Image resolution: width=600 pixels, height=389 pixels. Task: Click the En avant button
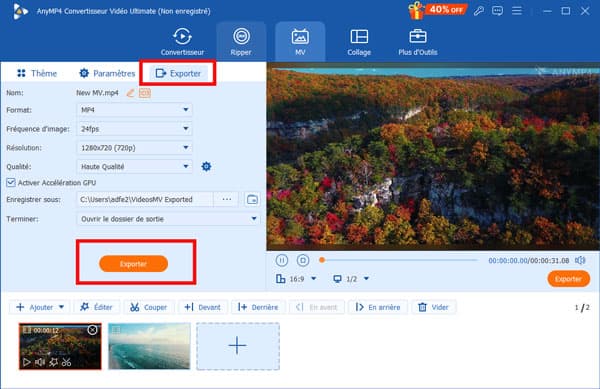[x=317, y=307]
